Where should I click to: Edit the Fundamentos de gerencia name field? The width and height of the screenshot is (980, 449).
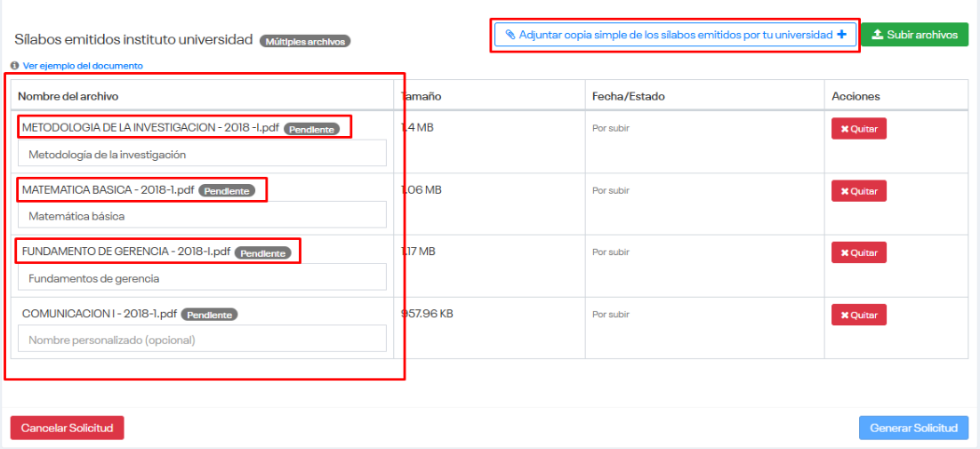click(202, 277)
